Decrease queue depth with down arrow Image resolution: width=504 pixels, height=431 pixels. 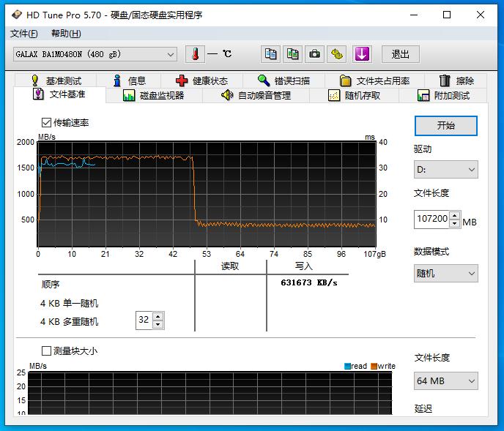coord(157,324)
